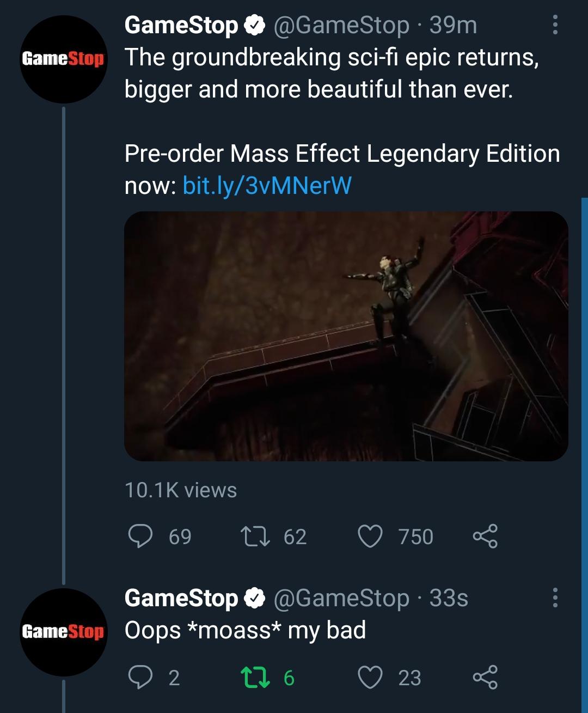Share the 'Oops moass my bad' tweet

pyautogui.click(x=485, y=677)
